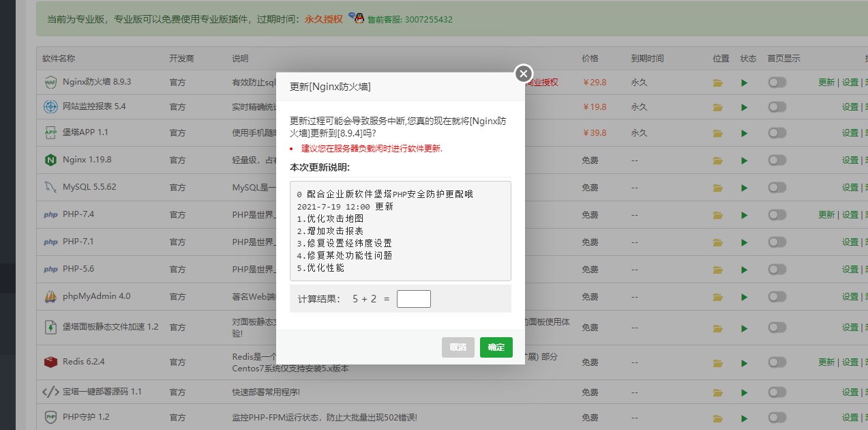Focus the 计算结果 answer input box

point(414,299)
